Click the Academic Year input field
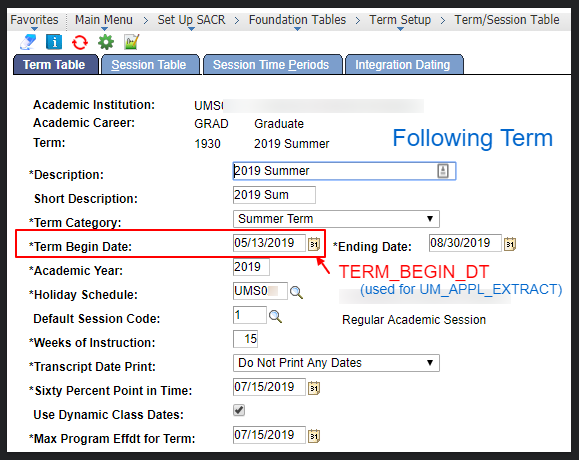Screen dimensions: 579x460 point(251,267)
